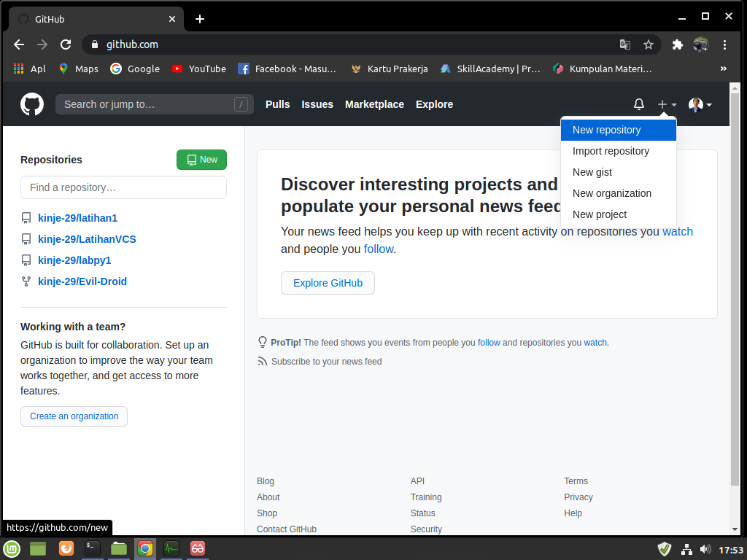Choose Import repository menu entry

(619, 151)
